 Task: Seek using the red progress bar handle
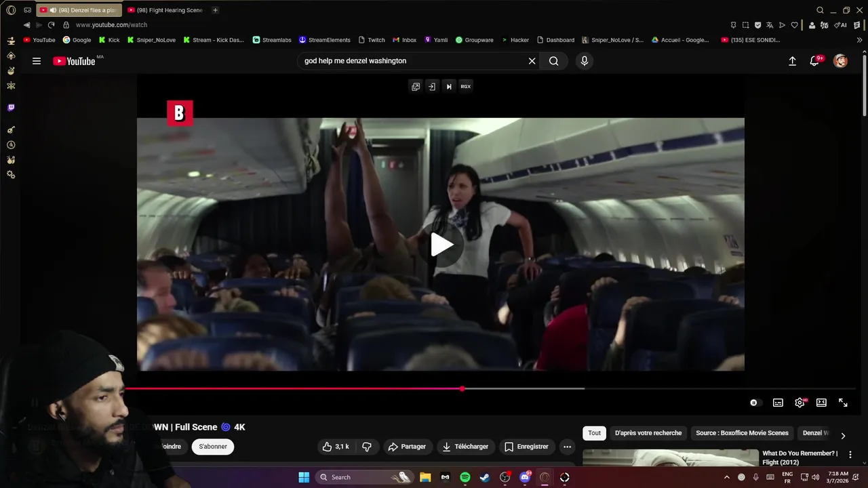[x=462, y=388]
